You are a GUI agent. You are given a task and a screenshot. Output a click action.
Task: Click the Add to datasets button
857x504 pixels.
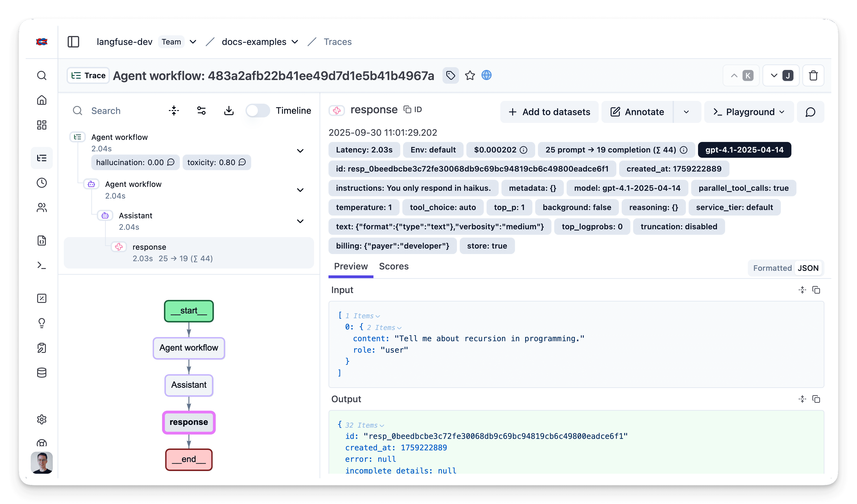[549, 112]
